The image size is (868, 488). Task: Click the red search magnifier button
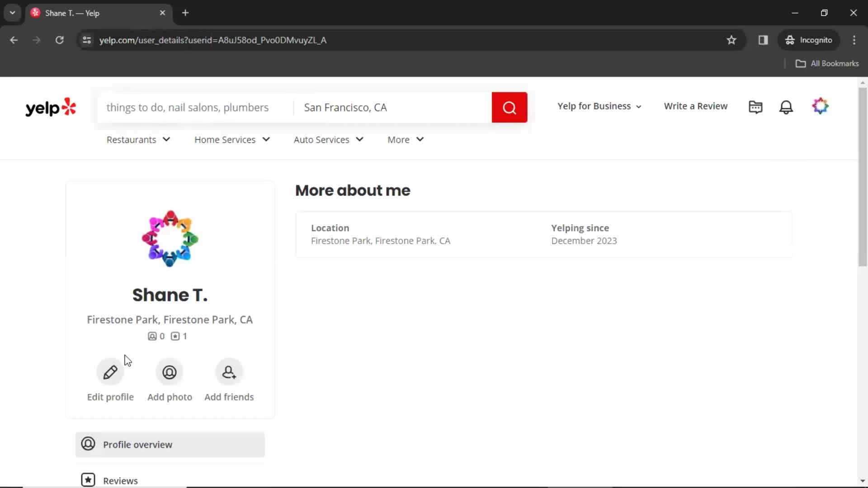[509, 108]
